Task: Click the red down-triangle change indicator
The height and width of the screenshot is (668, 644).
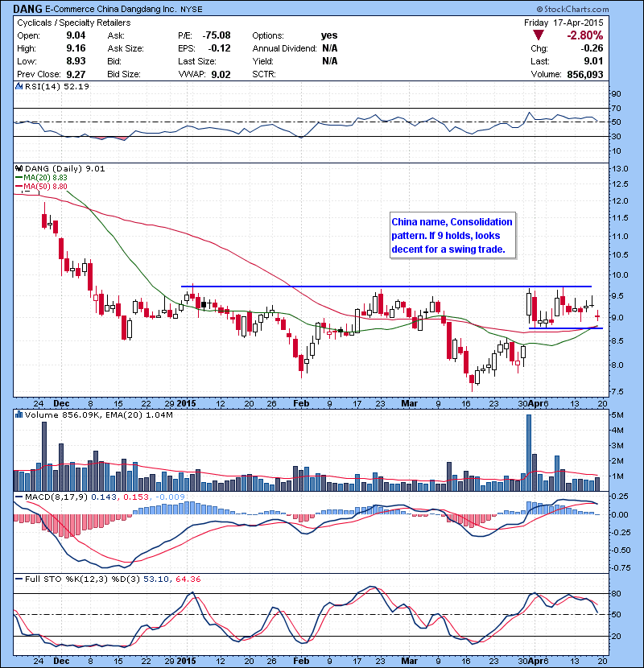Action: pos(539,35)
